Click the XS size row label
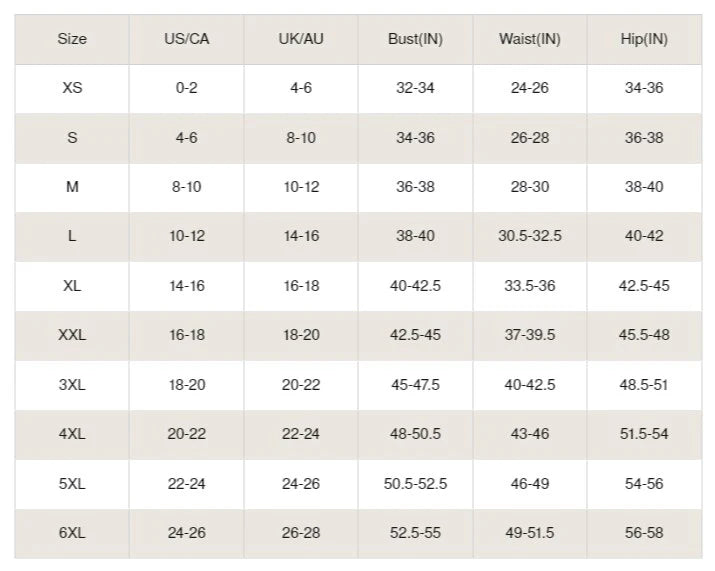This screenshot has height=571, width=715. coord(72,88)
